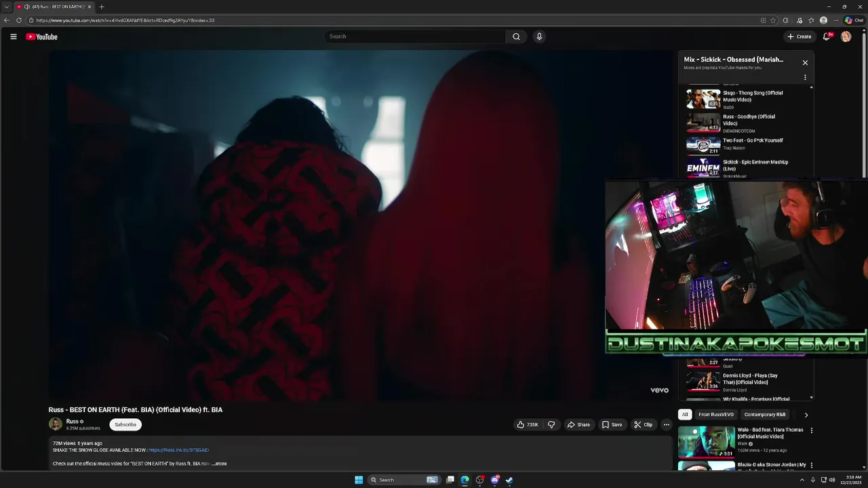868x488 pixels.
Task: Click the taskbar Search box
Action: pos(405,480)
